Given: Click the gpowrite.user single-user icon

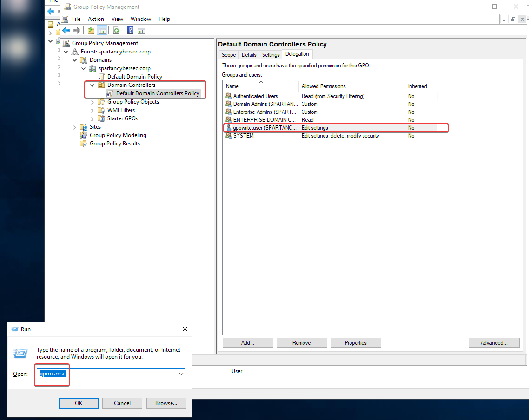Looking at the screenshot, I should (229, 128).
